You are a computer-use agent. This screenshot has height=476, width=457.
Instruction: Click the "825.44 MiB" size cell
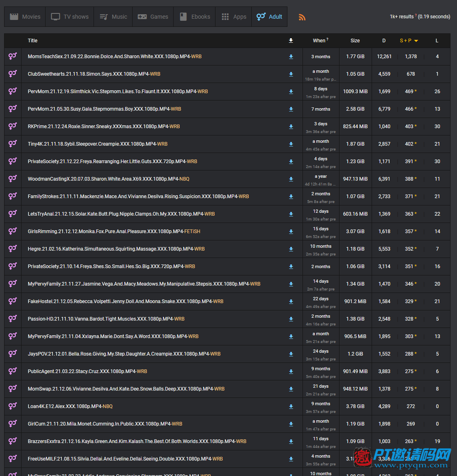(x=355, y=127)
